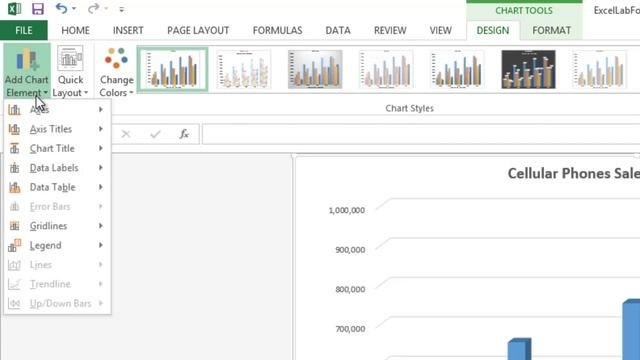Click the Enter checkmark in formula bar
The width and height of the screenshot is (640, 360).
point(155,134)
